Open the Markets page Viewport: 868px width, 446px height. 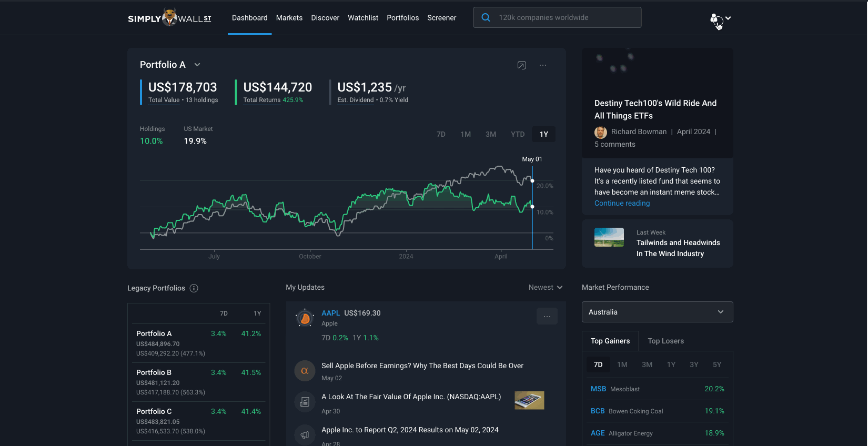click(289, 18)
